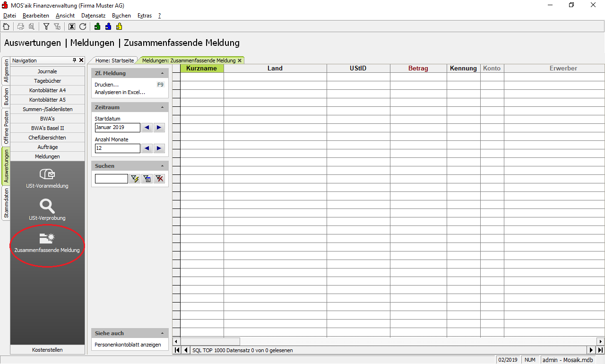Open USt-Voranmeldung from the navigation
This screenshot has width=605, height=364.
47,178
